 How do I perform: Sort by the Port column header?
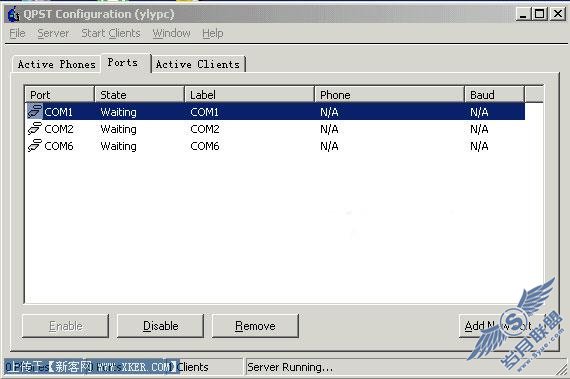(x=60, y=95)
